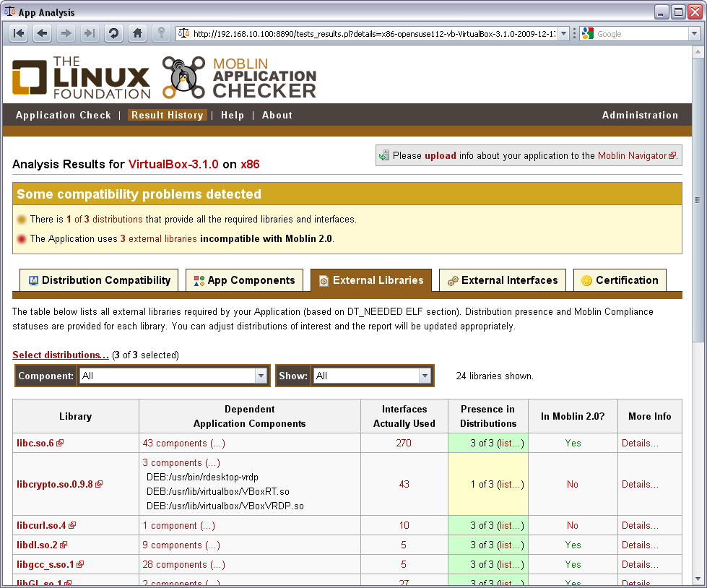Select the Result History menu item
Screen dimensions: 707x588
tap(168, 115)
